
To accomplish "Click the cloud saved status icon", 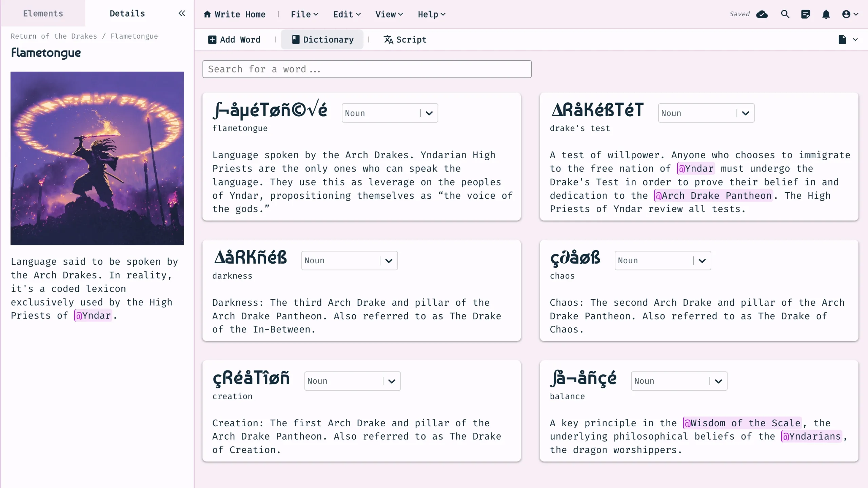I will (762, 14).
